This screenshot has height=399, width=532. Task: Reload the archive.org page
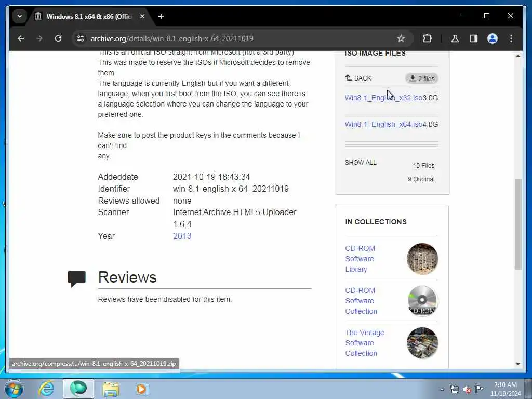(58, 38)
